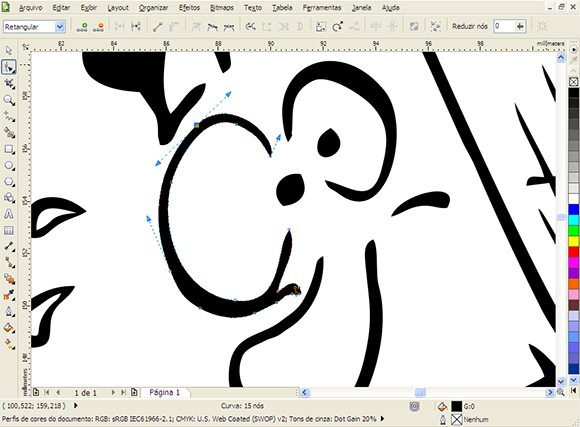Pick the No Color swatch atop palette
580x427 pixels.
point(573,81)
